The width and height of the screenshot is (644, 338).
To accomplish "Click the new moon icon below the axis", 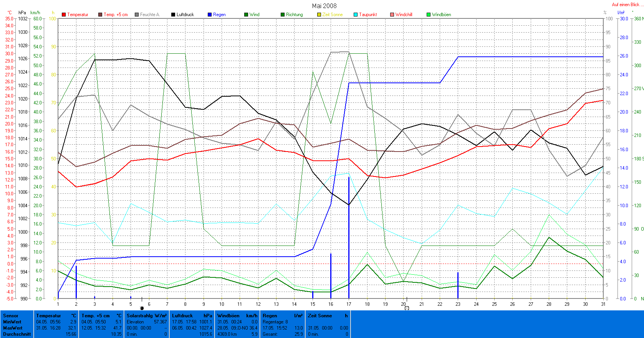I will [x=142, y=308].
